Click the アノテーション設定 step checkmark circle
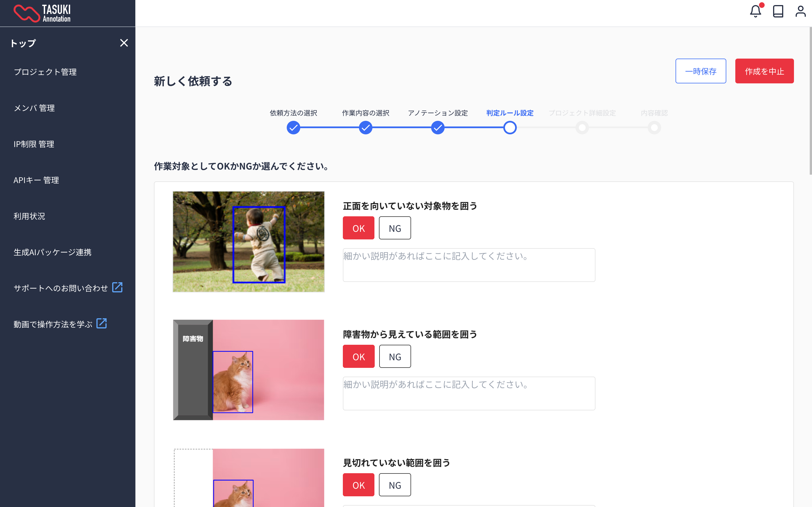The width and height of the screenshot is (812, 507). point(438,128)
